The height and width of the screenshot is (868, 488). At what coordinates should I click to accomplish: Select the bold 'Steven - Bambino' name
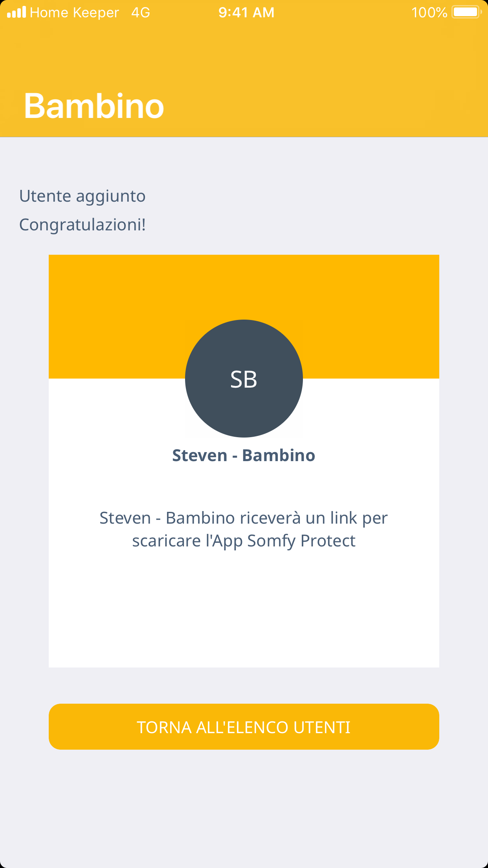click(244, 455)
